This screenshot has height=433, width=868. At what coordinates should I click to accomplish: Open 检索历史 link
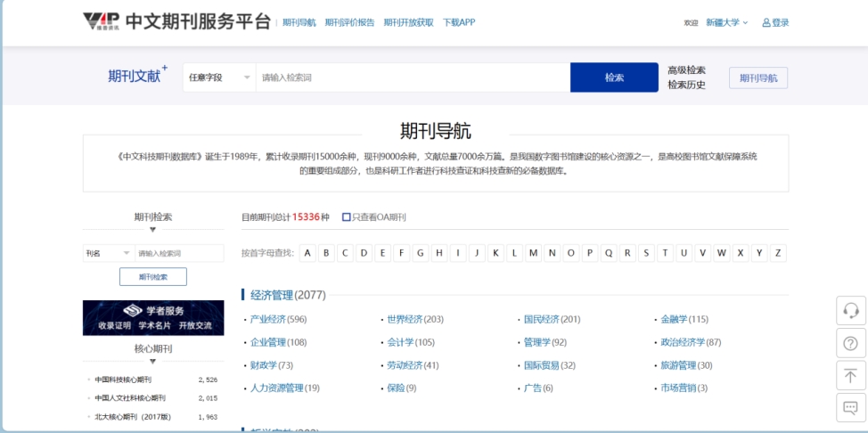(686, 86)
